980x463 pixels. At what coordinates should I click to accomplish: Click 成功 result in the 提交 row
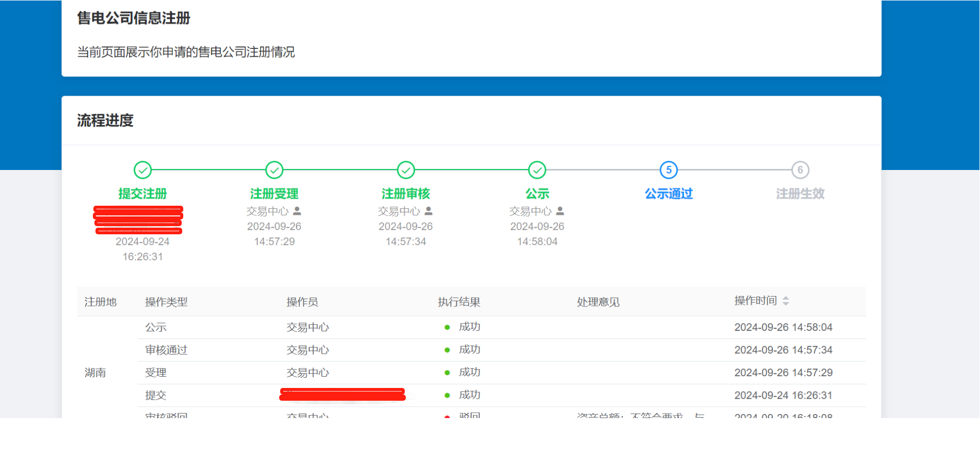(x=470, y=395)
